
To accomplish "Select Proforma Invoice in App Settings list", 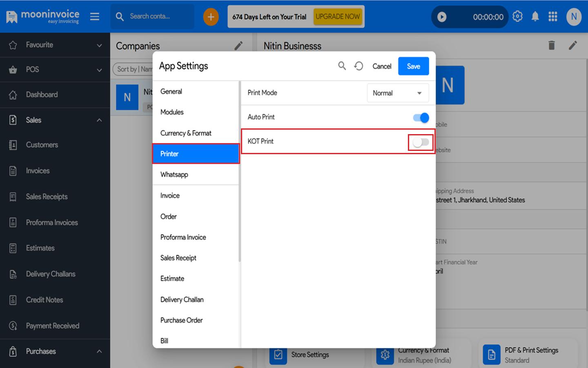I will [x=196, y=237].
